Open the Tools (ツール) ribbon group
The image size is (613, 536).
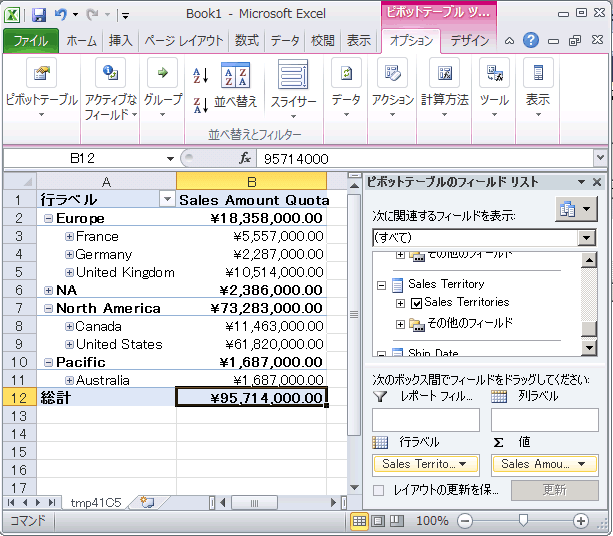(x=495, y=88)
